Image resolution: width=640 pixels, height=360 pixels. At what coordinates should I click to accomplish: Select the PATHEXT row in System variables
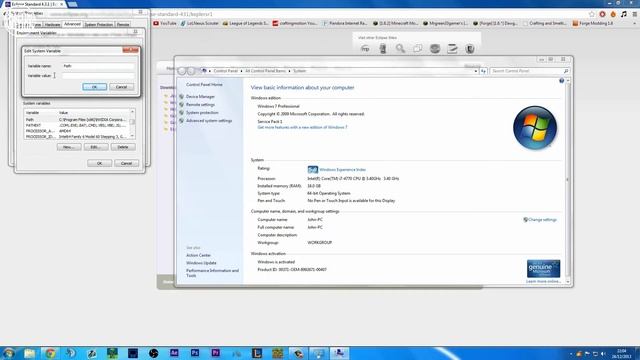pos(76,125)
